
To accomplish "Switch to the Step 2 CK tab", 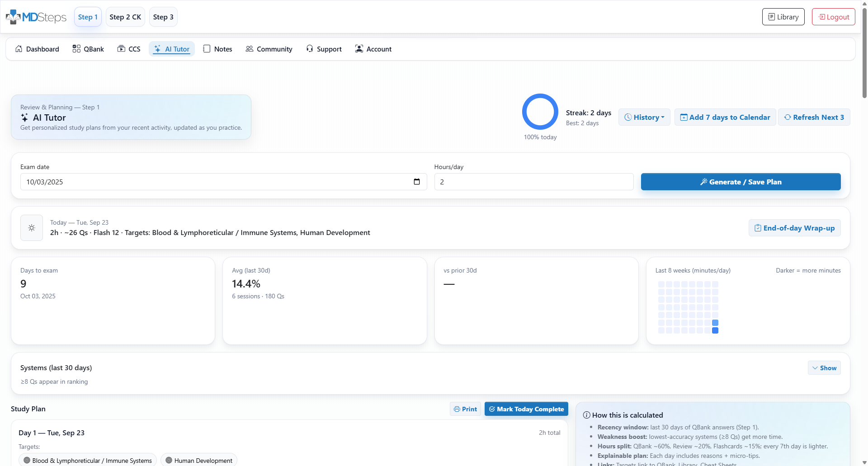I will click(125, 17).
